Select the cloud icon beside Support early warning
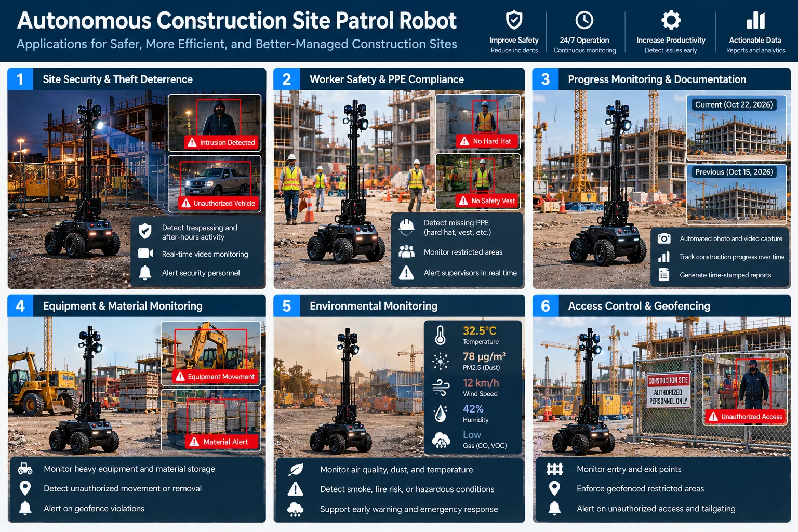The height and width of the screenshot is (532, 798). [296, 509]
